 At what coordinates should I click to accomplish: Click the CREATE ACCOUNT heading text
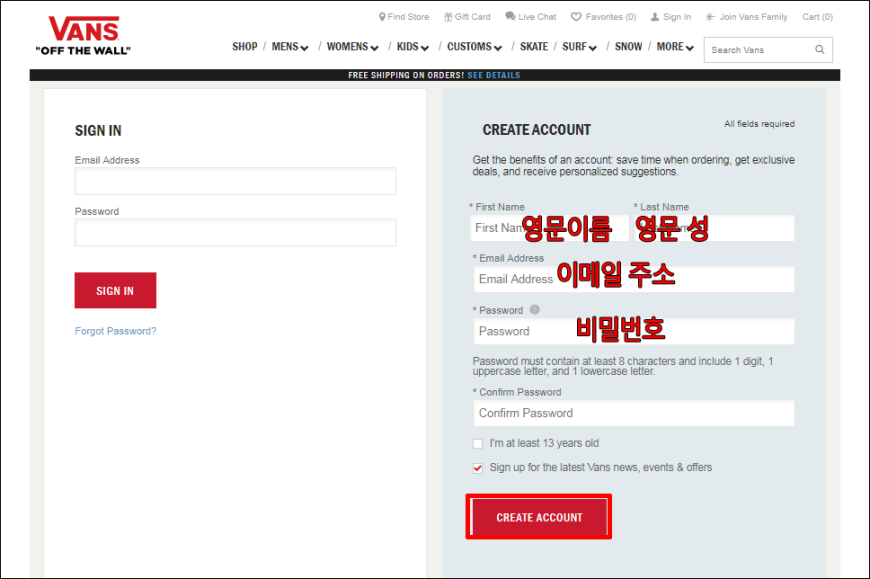click(537, 130)
